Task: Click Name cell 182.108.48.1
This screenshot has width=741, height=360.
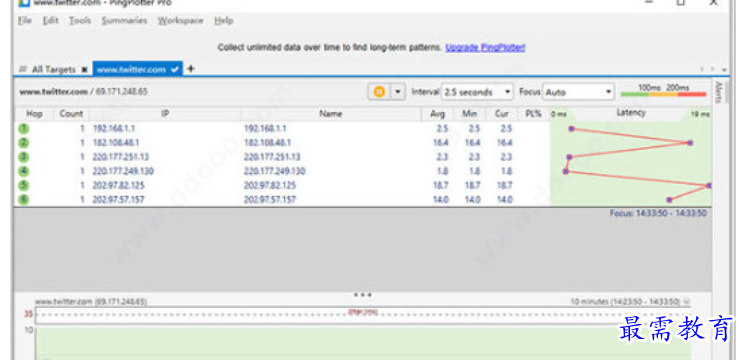Action: (267, 143)
